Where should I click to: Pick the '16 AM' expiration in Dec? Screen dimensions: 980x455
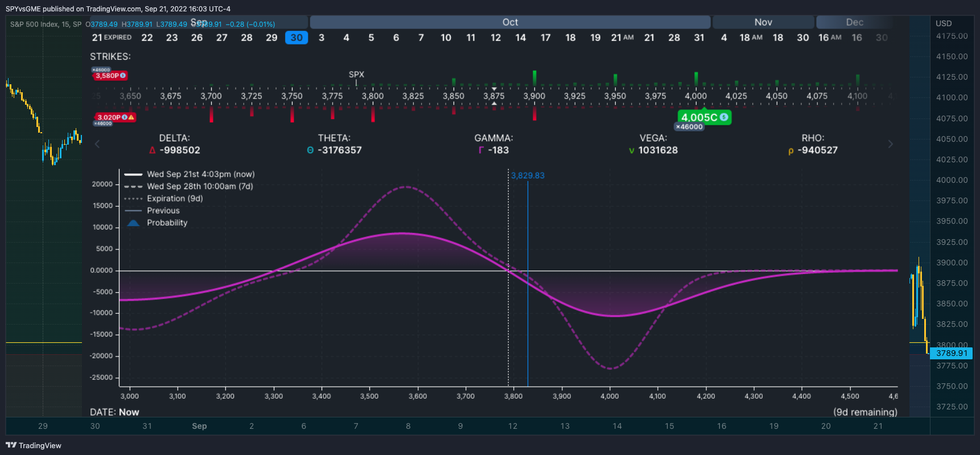[x=830, y=38]
